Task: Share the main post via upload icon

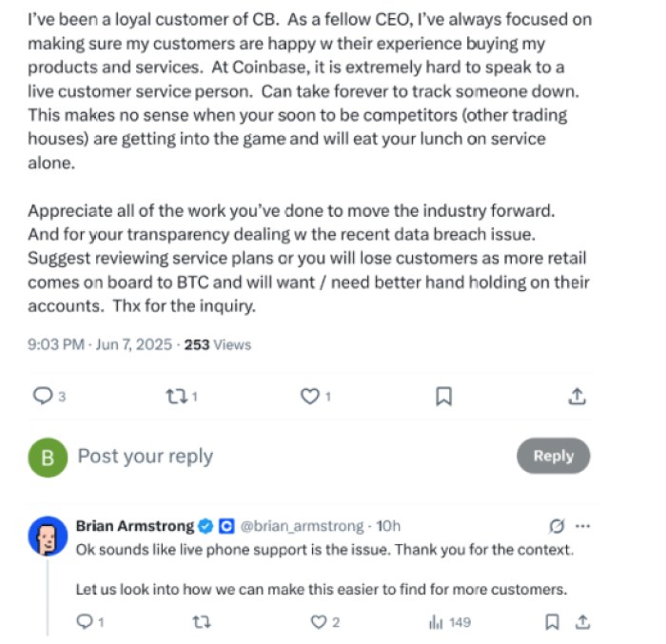Action: pyautogui.click(x=577, y=397)
